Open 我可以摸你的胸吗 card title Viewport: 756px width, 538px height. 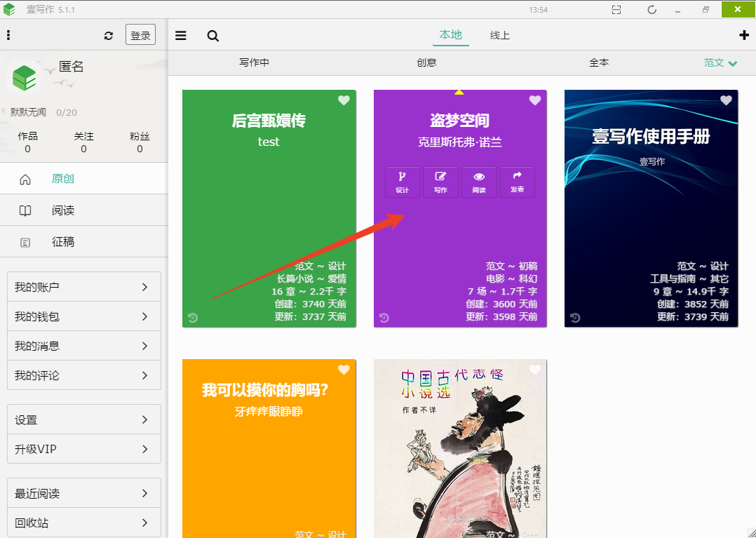coord(265,389)
